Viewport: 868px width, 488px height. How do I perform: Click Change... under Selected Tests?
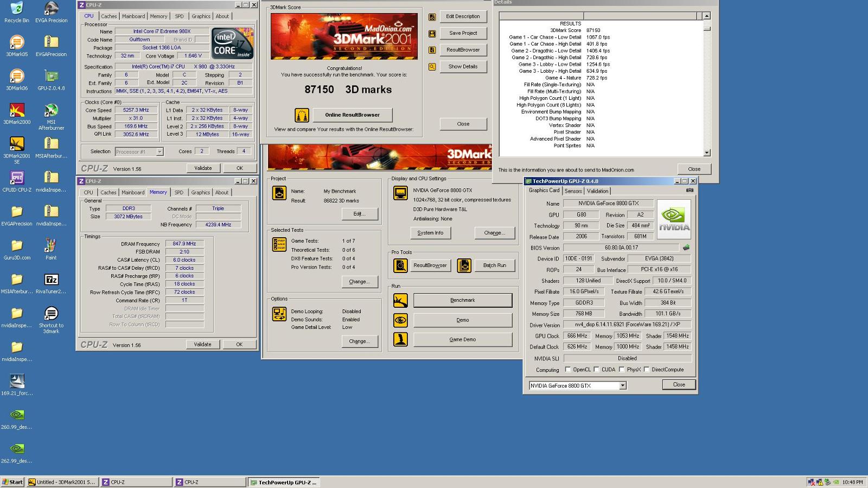[360, 282]
